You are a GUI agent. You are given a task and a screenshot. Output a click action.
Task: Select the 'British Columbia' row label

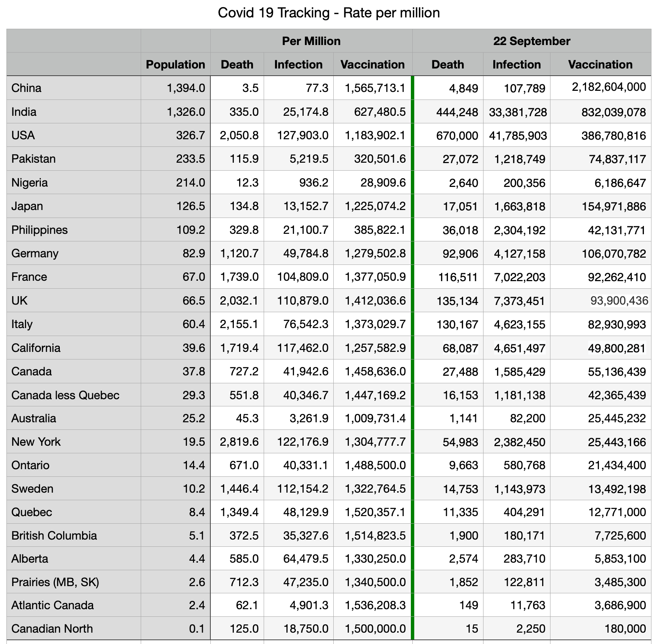54,535
